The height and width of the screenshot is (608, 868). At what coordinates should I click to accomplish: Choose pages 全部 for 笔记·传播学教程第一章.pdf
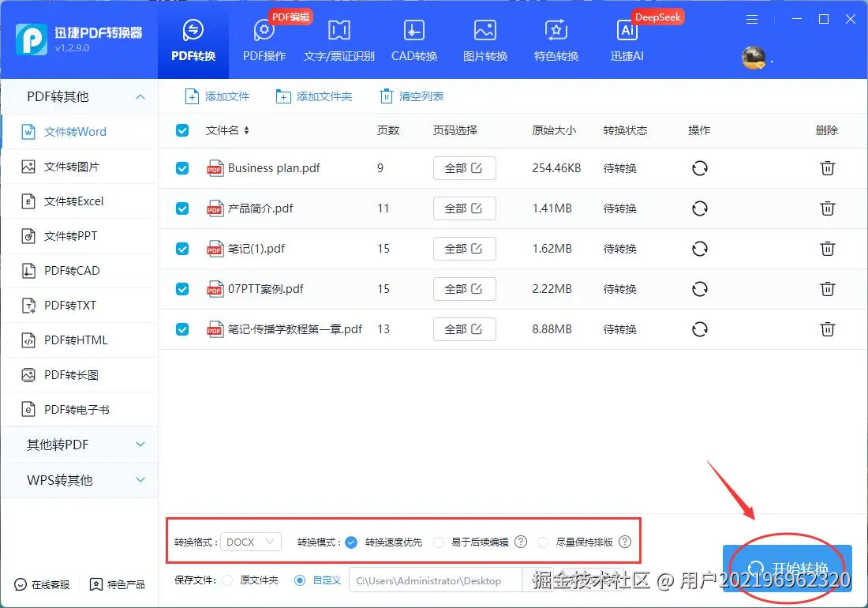tap(465, 329)
